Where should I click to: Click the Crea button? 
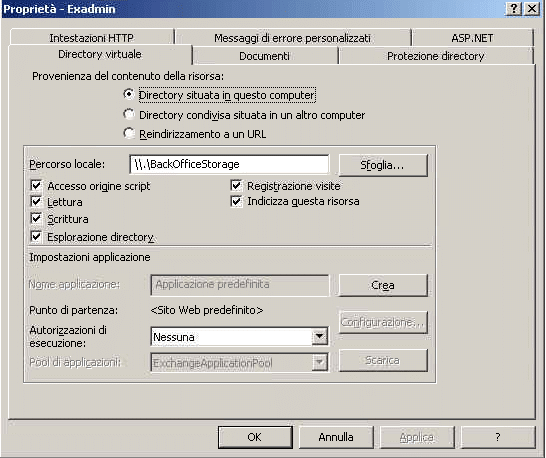click(x=383, y=285)
